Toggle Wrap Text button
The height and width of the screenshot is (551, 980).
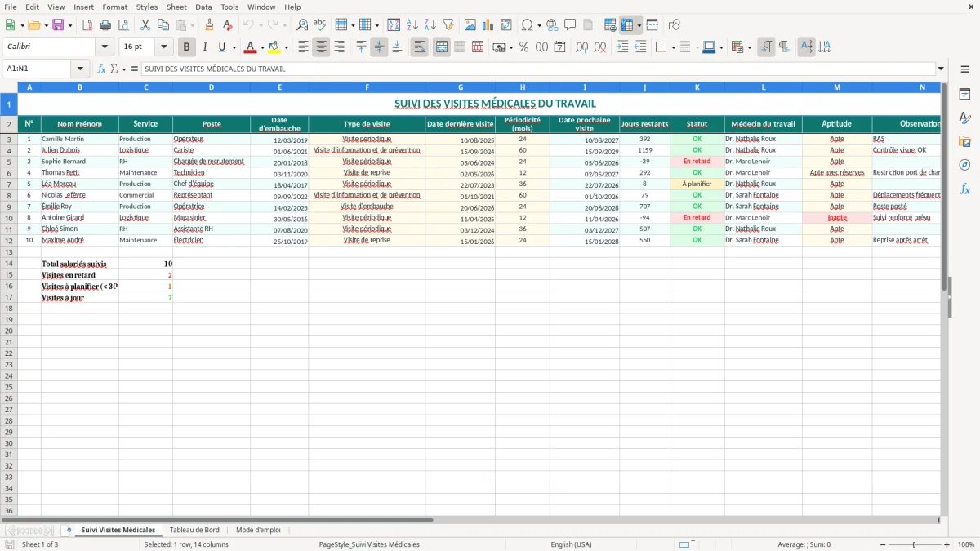pos(419,47)
